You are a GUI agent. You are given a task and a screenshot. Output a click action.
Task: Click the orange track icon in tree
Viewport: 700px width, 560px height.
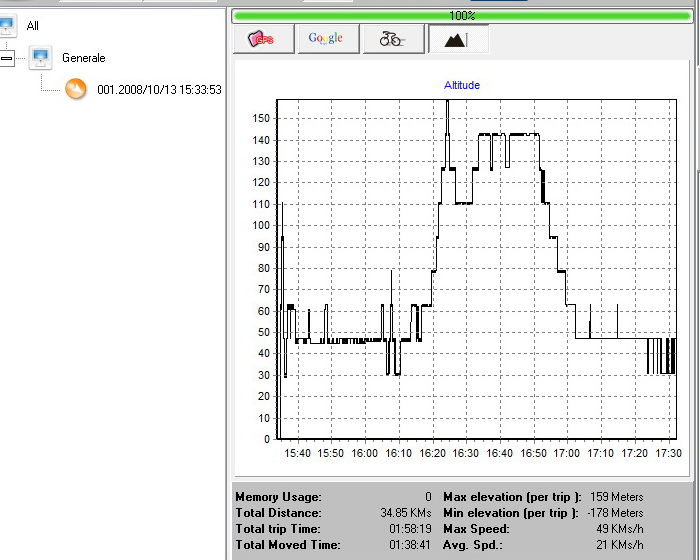point(76,89)
